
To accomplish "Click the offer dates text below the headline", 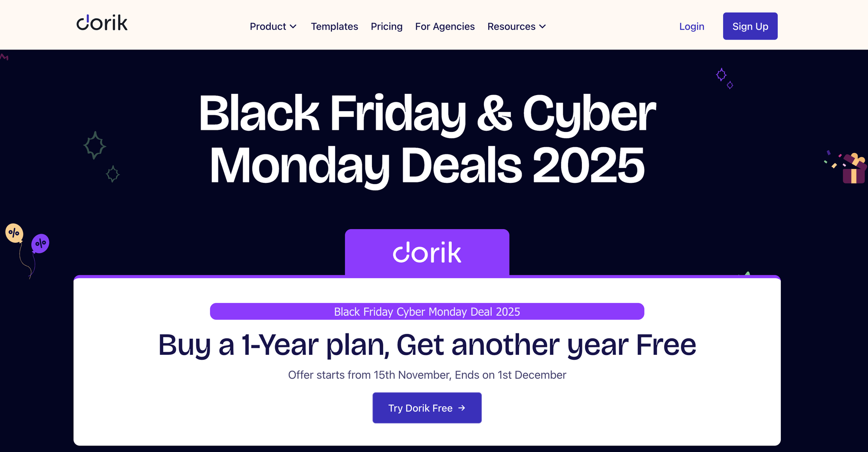I will point(427,375).
